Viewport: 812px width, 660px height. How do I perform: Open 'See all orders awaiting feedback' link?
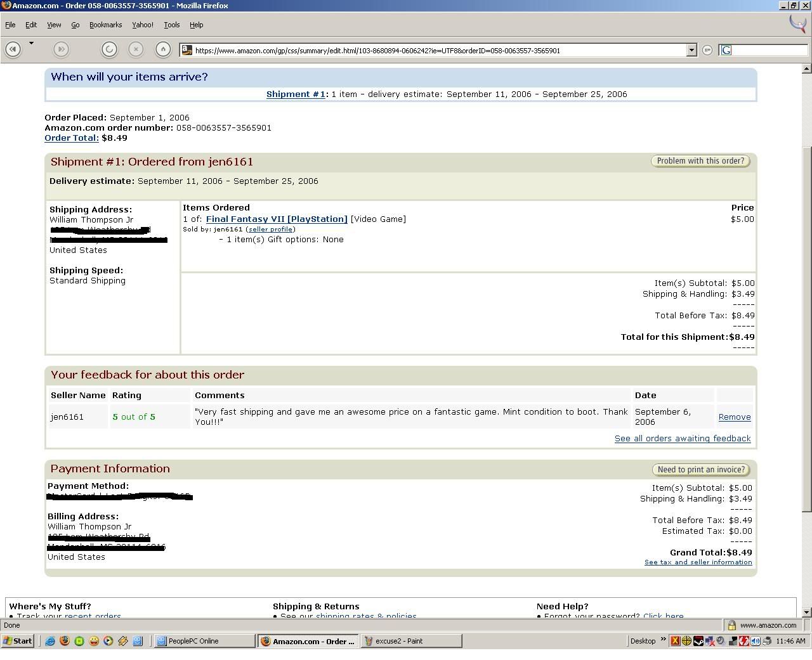(x=683, y=438)
